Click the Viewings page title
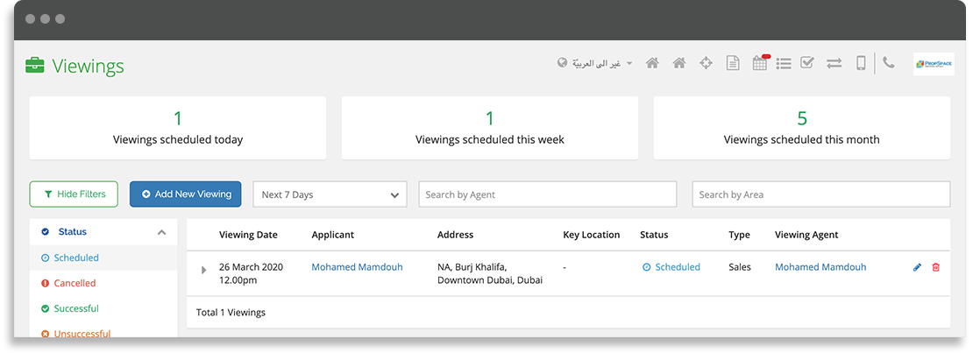This screenshot has width=980, height=353. [x=89, y=66]
